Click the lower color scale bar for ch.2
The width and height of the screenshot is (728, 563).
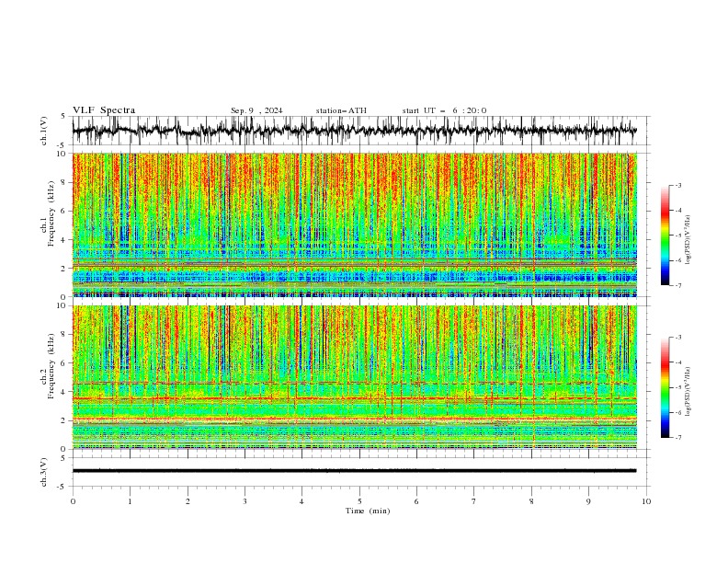pos(665,387)
